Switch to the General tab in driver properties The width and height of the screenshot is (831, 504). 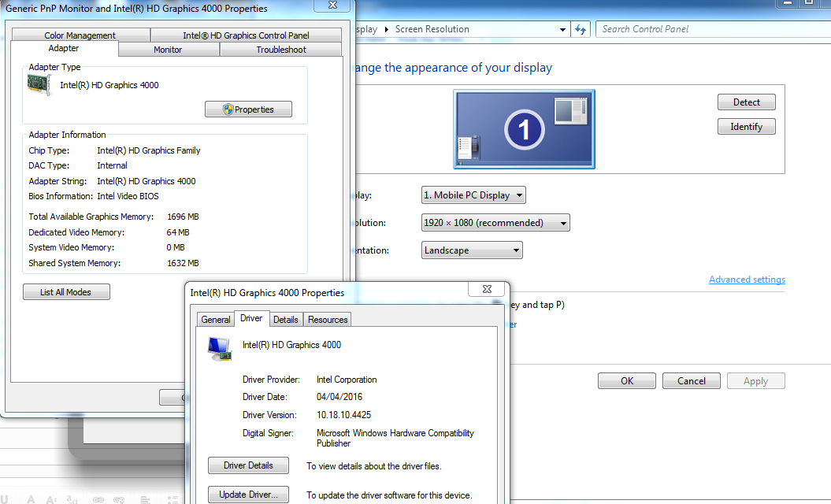[x=215, y=320]
